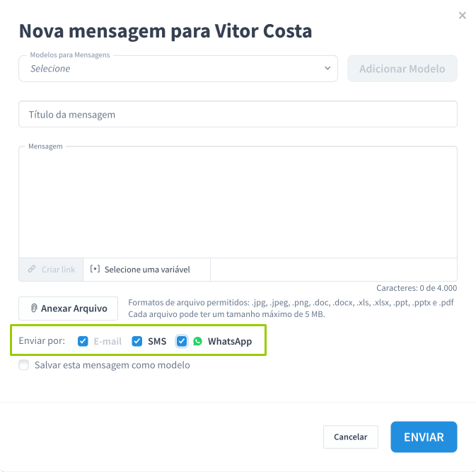The image size is (476, 472).
Task: Expand the Modelos para Mensagens chevron
Action: [x=327, y=68]
